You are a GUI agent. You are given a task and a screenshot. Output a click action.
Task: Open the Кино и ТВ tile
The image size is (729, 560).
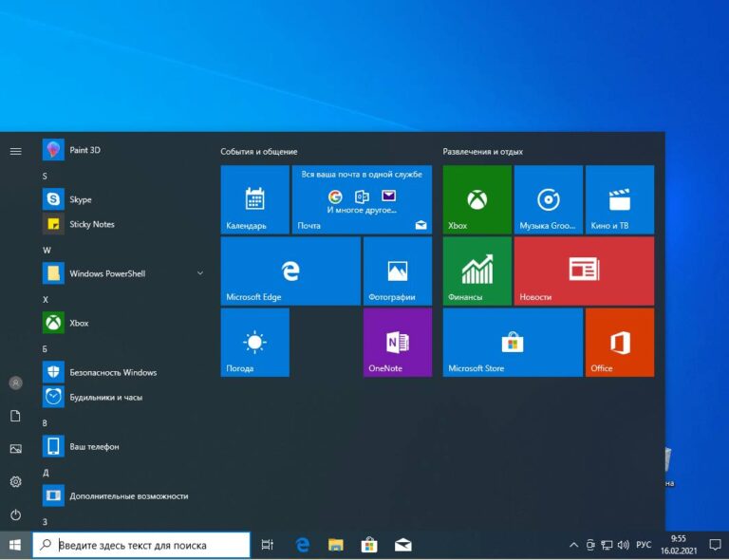pos(620,200)
